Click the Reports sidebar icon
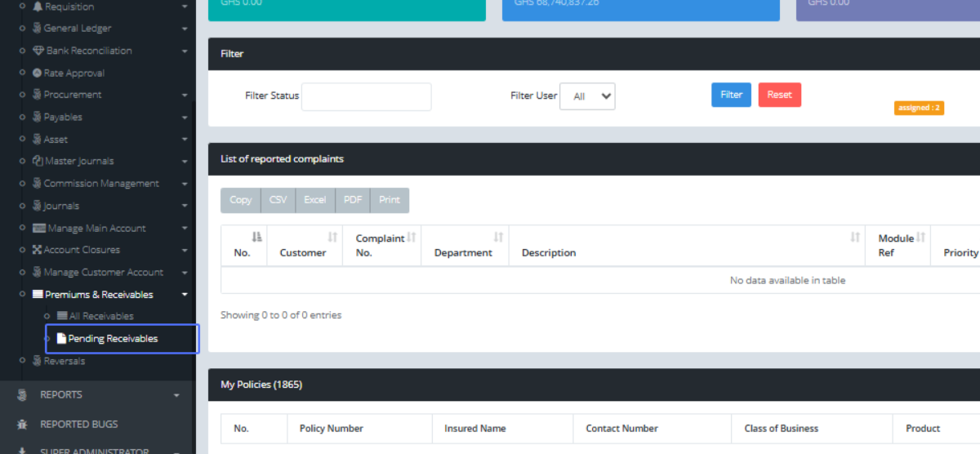 (x=22, y=394)
